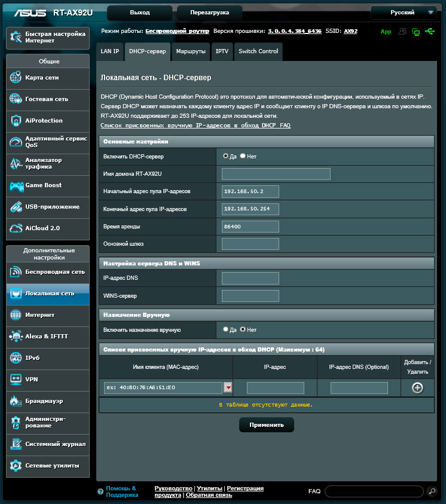Click the table IP-адрес input field
The height and width of the screenshot is (504, 446).
pyautogui.click(x=276, y=388)
